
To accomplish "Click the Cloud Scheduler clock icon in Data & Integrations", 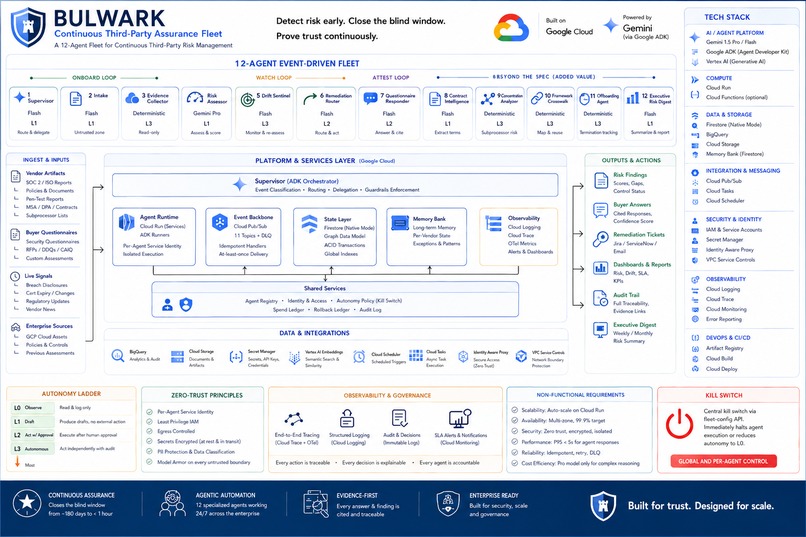I will tap(359, 357).
